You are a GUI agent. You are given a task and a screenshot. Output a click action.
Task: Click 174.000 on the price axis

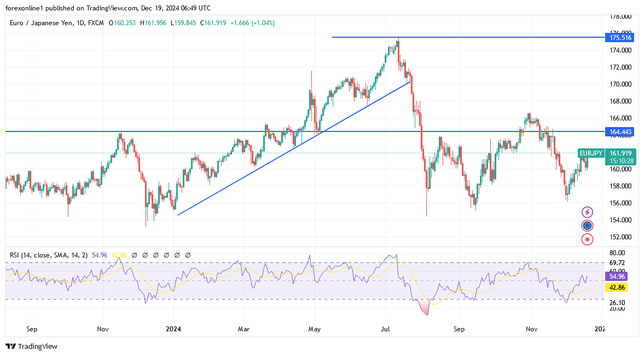(x=620, y=50)
